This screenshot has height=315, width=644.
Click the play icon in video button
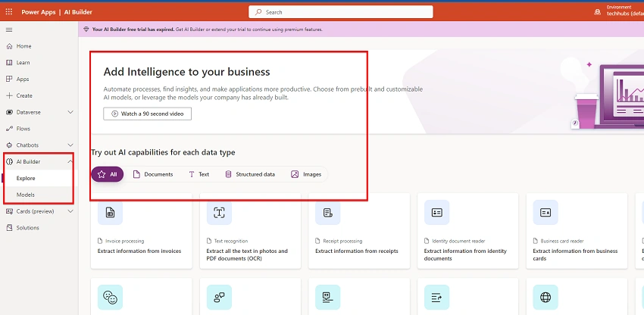114,114
